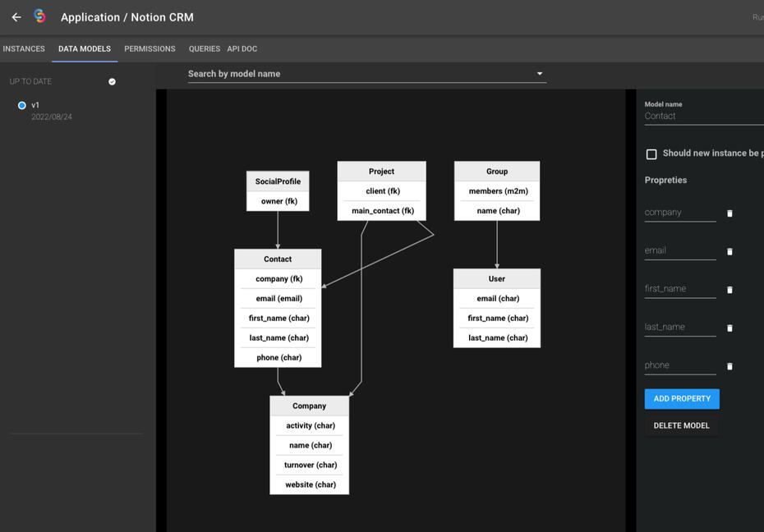Delete the first_name property via its trash icon

point(729,290)
